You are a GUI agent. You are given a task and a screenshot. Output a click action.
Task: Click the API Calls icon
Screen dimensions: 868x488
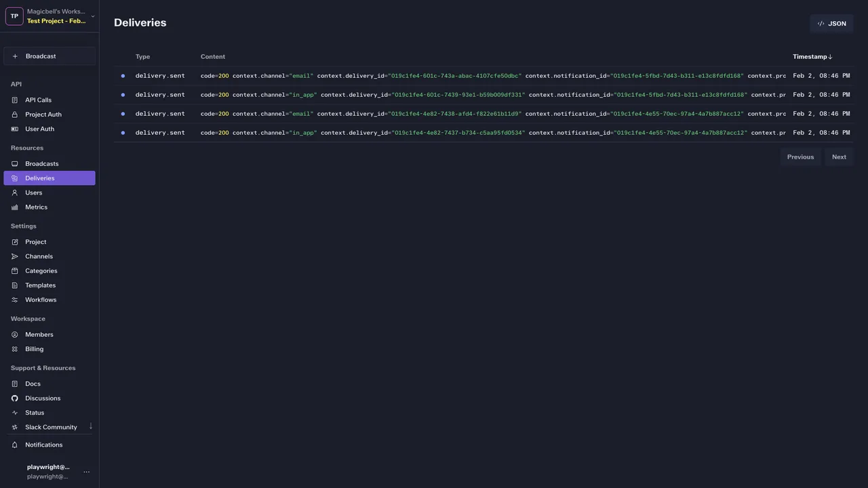click(x=15, y=100)
